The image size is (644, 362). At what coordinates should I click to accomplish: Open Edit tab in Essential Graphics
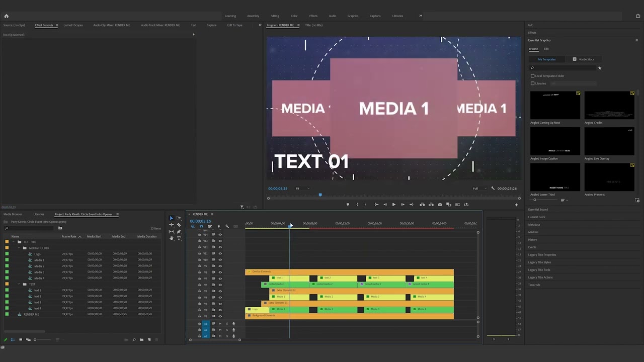[546, 49]
